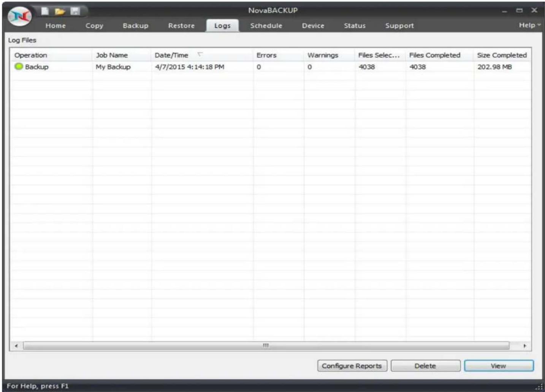Open the Status tab
Image resolution: width=545 pixels, height=392 pixels.
(x=355, y=25)
